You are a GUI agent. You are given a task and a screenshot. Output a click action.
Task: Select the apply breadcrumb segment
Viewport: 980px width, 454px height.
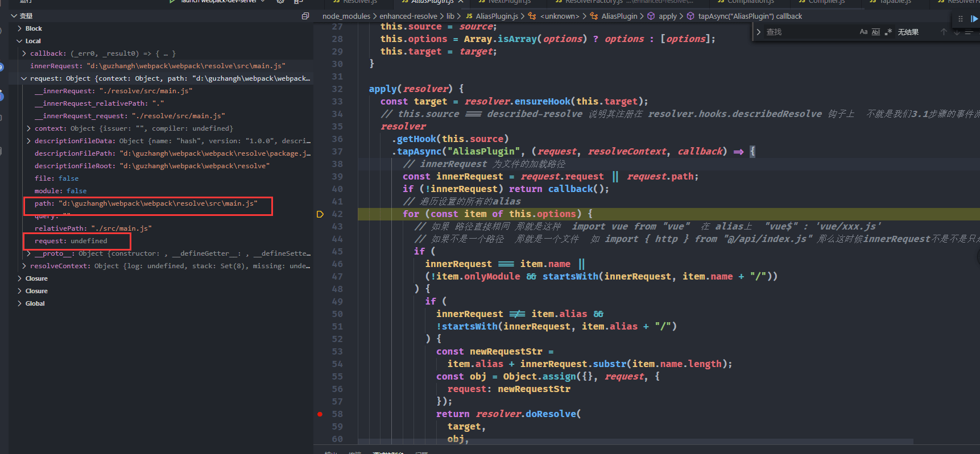pyautogui.click(x=667, y=16)
